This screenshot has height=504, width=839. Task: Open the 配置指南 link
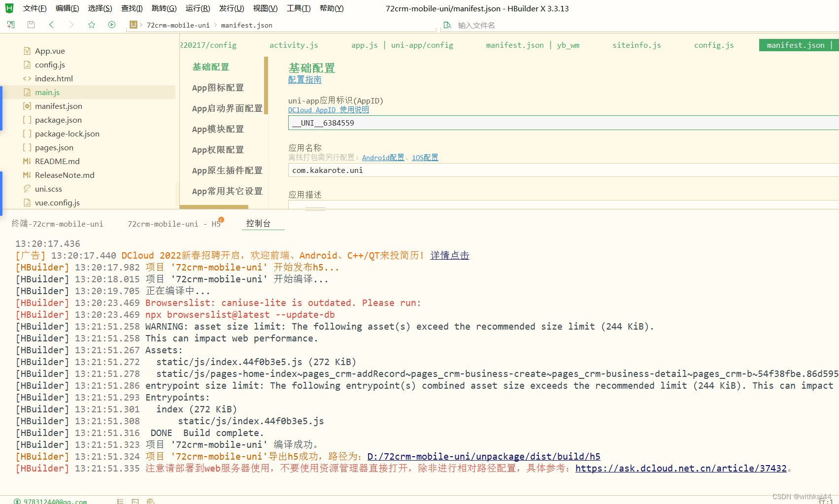[x=305, y=80]
